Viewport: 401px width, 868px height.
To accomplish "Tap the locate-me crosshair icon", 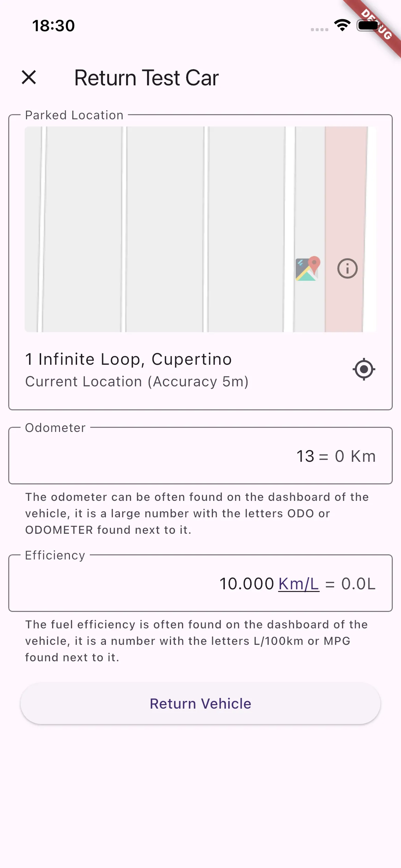I will 364,370.
